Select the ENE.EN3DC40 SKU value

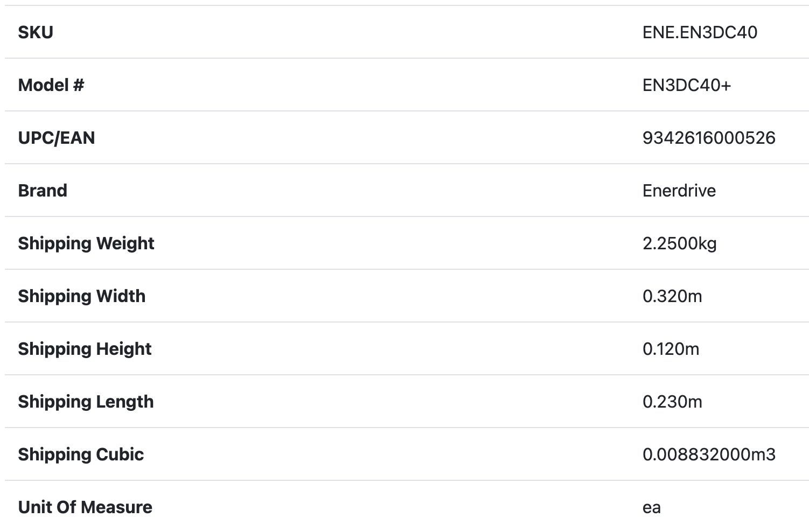tap(700, 32)
